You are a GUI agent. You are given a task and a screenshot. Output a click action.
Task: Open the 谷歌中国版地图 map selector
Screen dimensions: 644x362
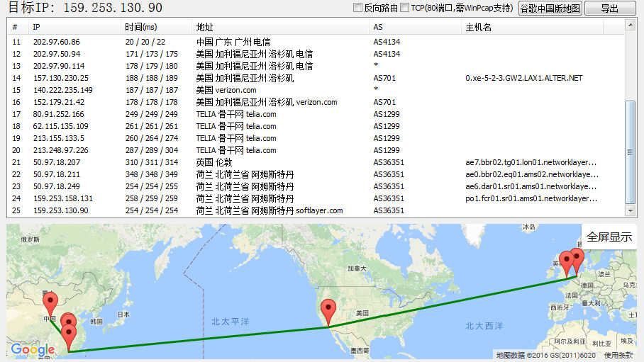pyautogui.click(x=550, y=9)
